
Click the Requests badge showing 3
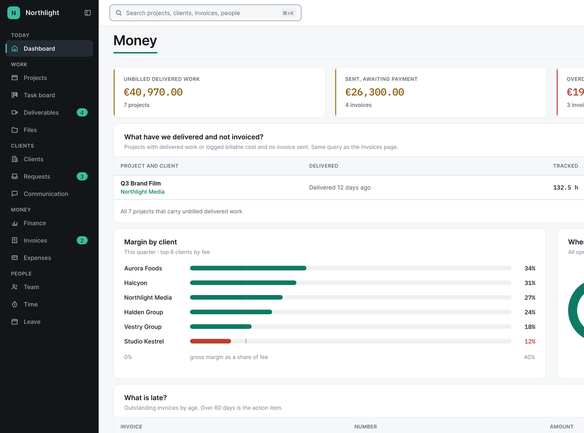pos(82,176)
